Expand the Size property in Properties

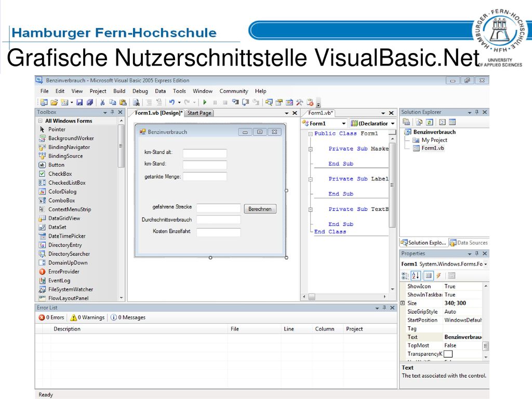(x=403, y=303)
